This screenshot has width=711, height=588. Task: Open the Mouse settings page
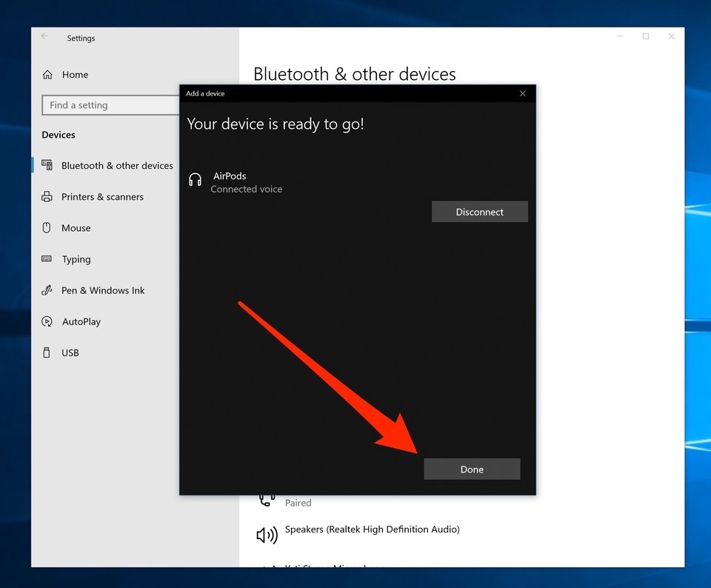pyautogui.click(x=76, y=228)
